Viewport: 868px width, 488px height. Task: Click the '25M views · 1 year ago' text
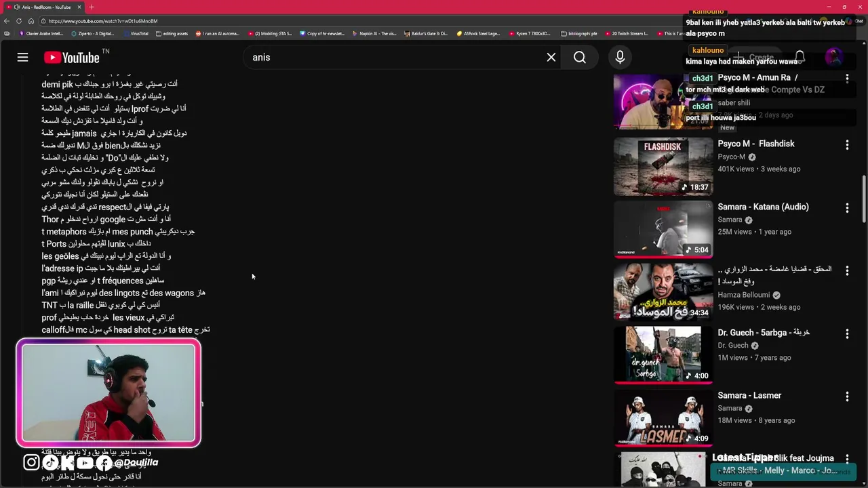tap(754, 232)
